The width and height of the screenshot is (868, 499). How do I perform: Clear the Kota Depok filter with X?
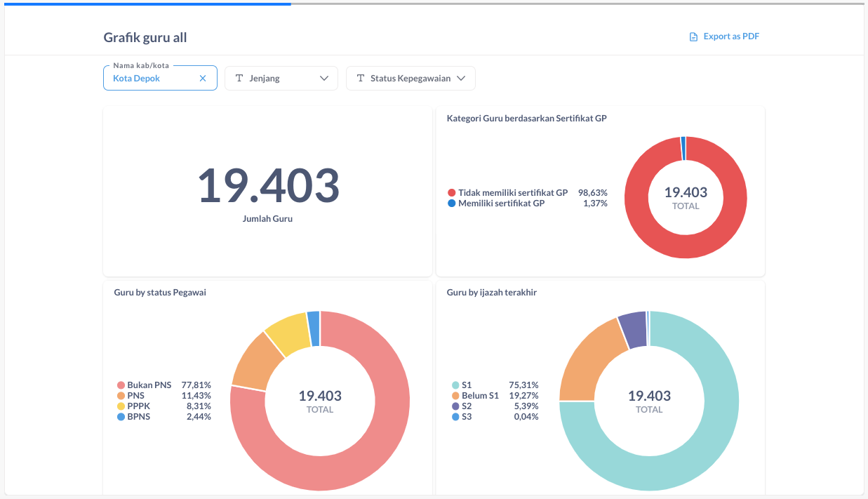pos(203,79)
